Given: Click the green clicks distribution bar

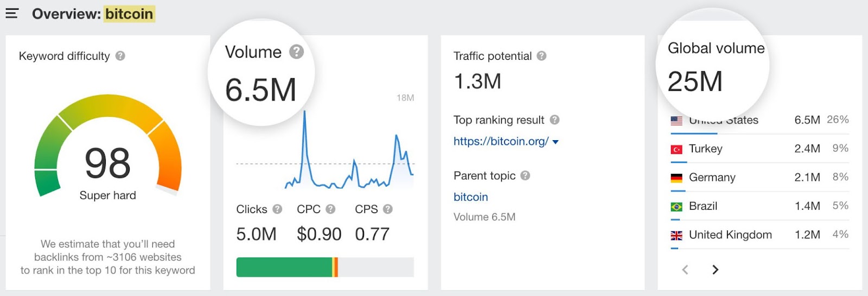Looking at the screenshot, I should (284, 267).
